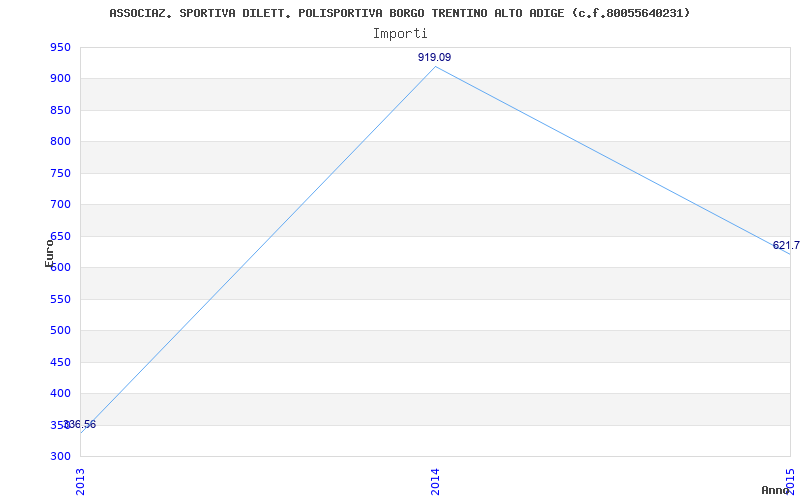Click the 900 y-axis tick
The width and height of the screenshot is (800, 500).
pyautogui.click(x=60, y=79)
